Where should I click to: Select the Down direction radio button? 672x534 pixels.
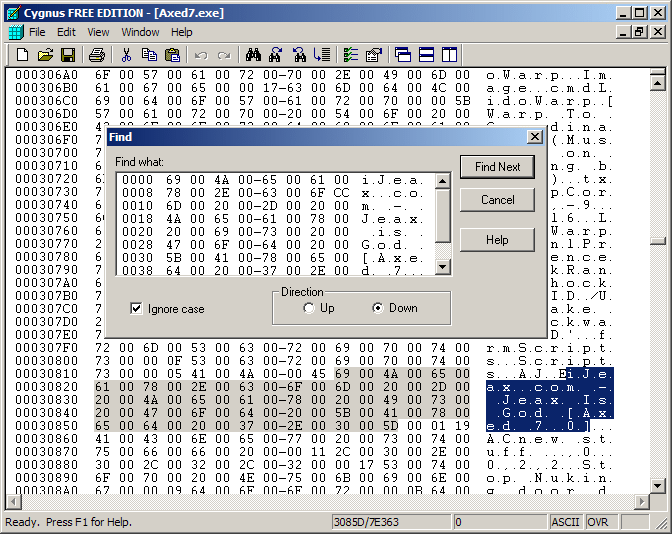[x=378, y=308]
